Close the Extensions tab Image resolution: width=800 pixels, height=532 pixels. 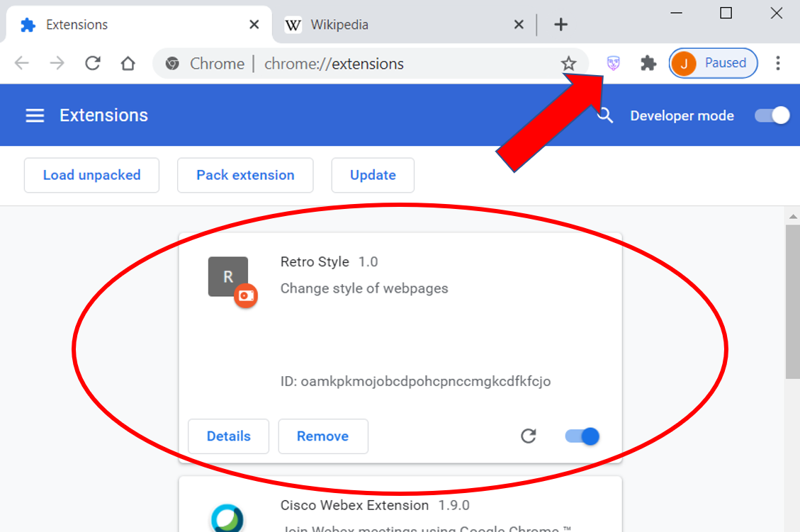tap(254, 25)
